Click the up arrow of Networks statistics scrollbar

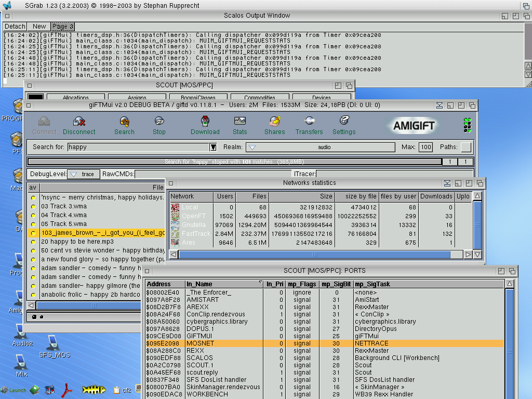tap(477, 196)
